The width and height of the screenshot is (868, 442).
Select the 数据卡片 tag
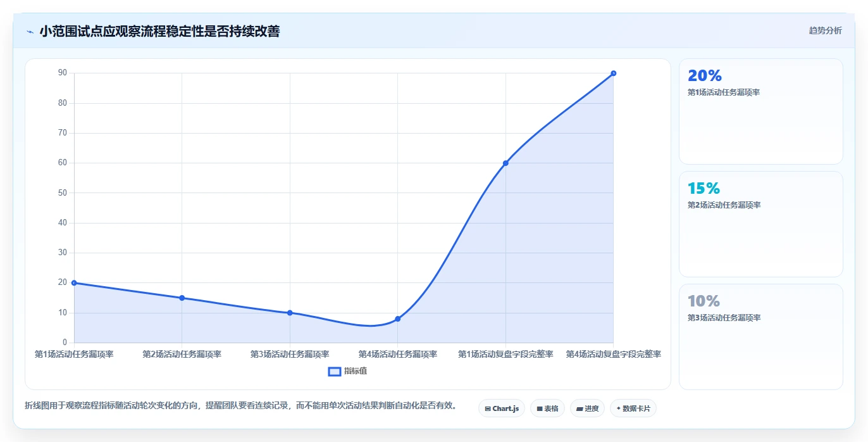point(633,408)
